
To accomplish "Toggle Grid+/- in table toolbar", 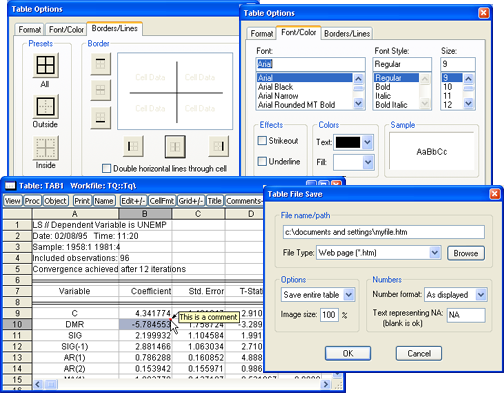I will (191, 201).
